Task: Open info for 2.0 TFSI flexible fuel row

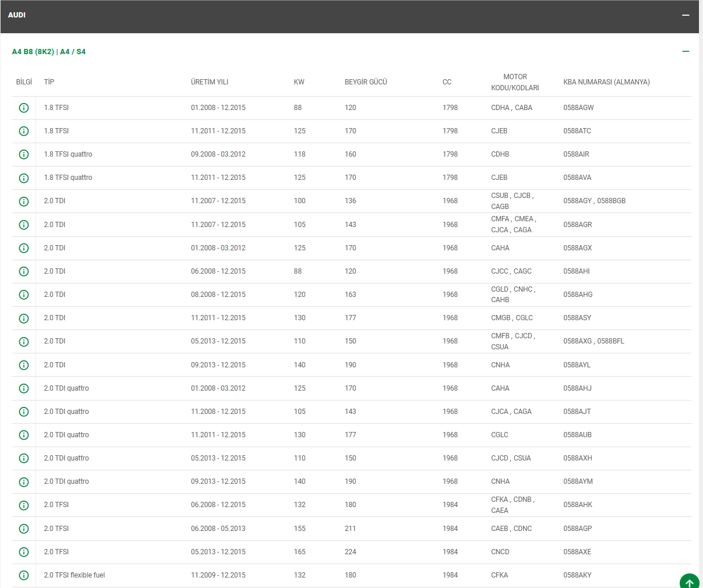Action: (x=24, y=575)
